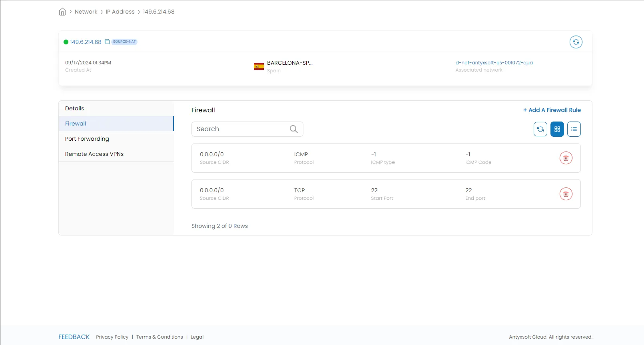Go to IP Address breadcrumb link
Image resolution: width=644 pixels, height=345 pixels.
(x=120, y=12)
